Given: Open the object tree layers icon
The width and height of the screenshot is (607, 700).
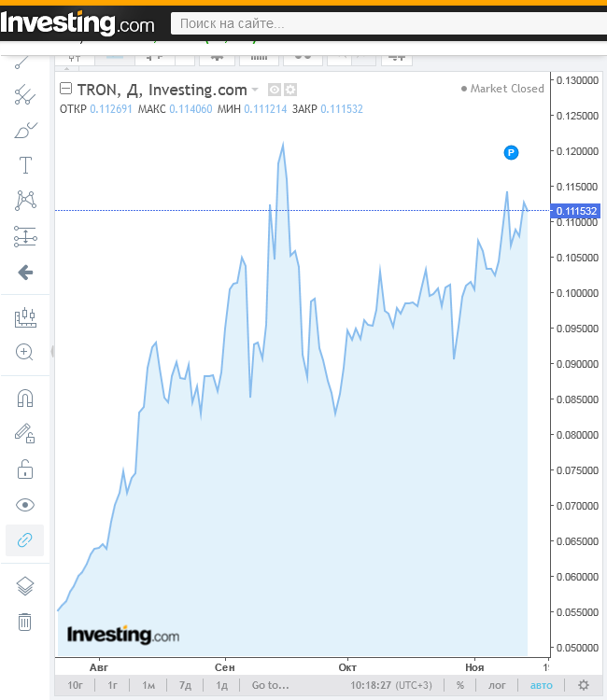Looking at the screenshot, I should (25, 586).
